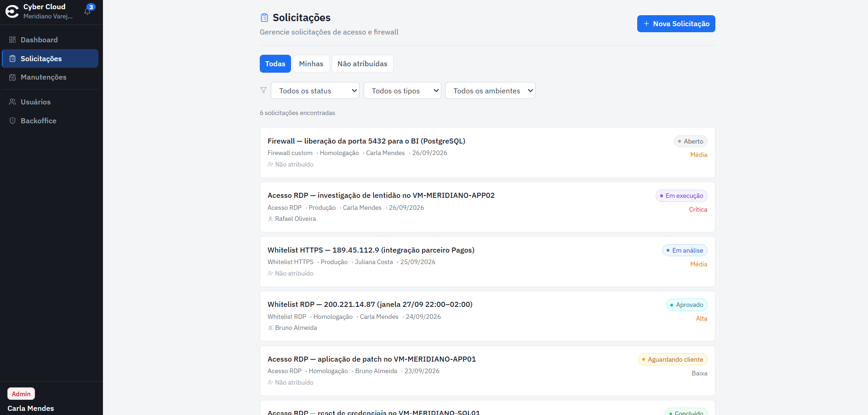
Task: Click the Dashboard grid icon in sidebar
Action: pos(12,40)
